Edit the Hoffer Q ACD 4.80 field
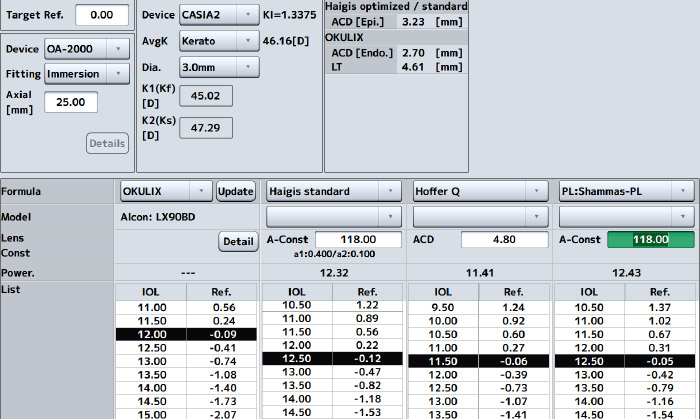Screen dimensions: 700x419 (x=504, y=240)
